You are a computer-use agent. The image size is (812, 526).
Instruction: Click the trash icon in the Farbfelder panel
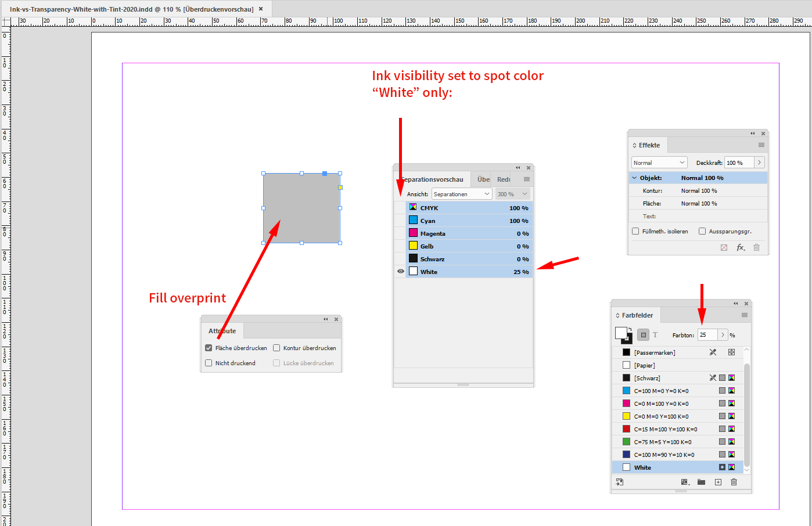pos(733,482)
